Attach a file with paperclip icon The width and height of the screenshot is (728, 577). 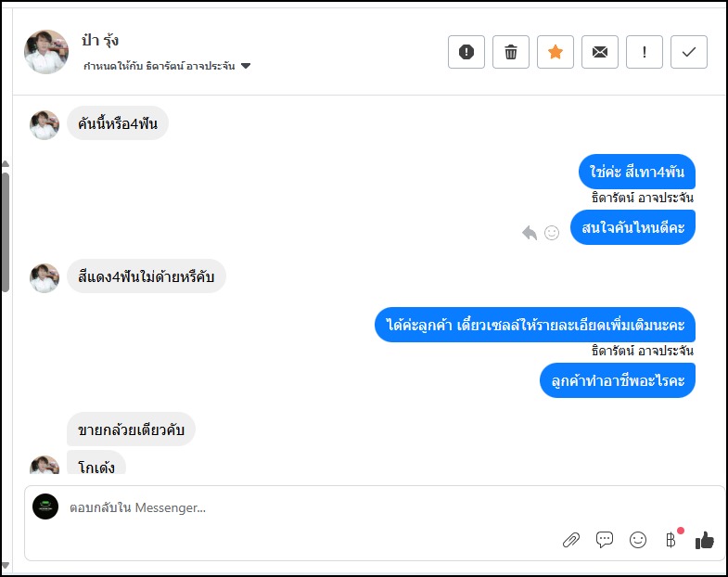click(571, 540)
